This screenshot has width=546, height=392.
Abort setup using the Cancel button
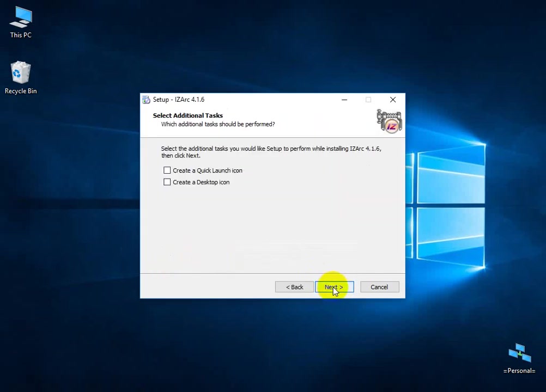380,287
